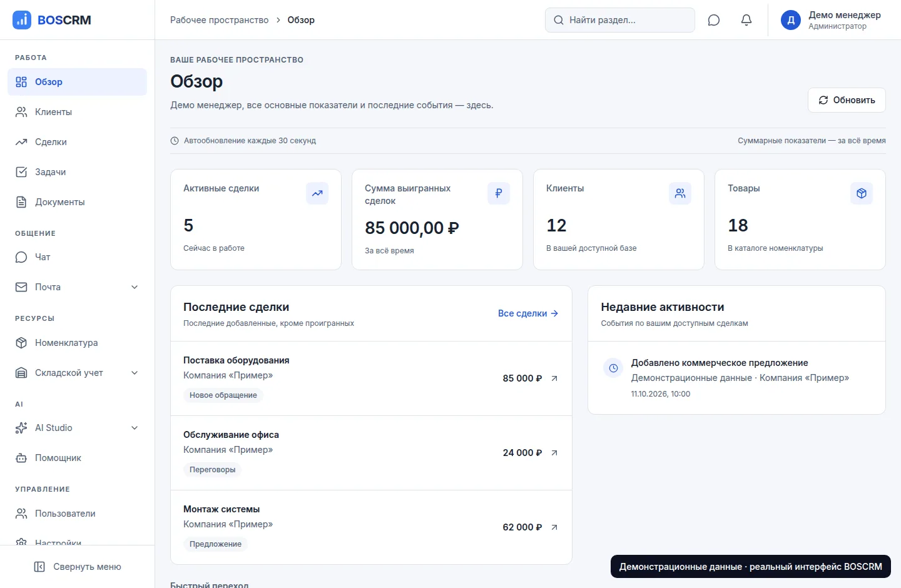Open the Задачи menu item

pyautogui.click(x=77, y=172)
